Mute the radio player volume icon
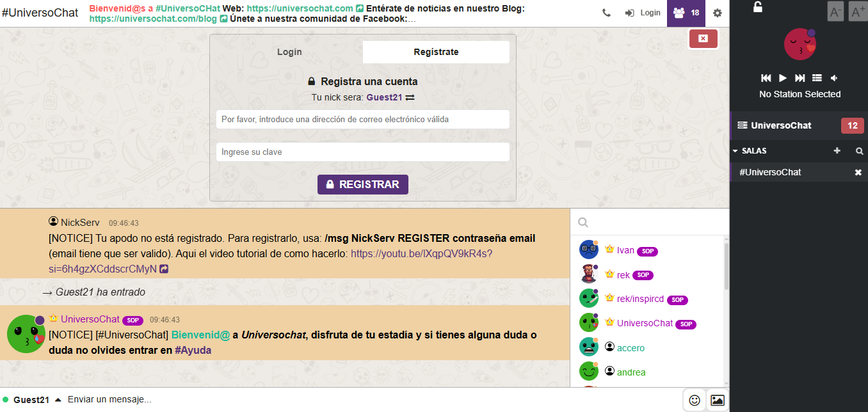Viewport: 868px width, 412px height. tap(834, 78)
